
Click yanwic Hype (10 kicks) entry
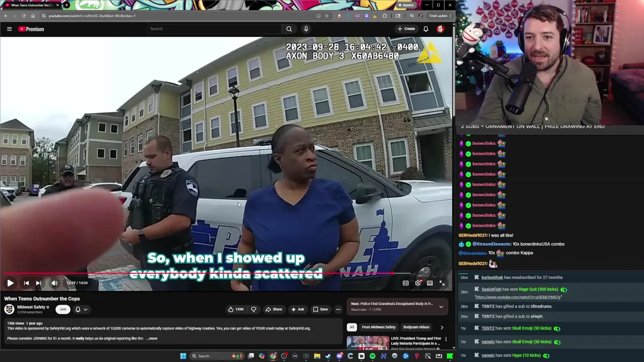coord(511,355)
